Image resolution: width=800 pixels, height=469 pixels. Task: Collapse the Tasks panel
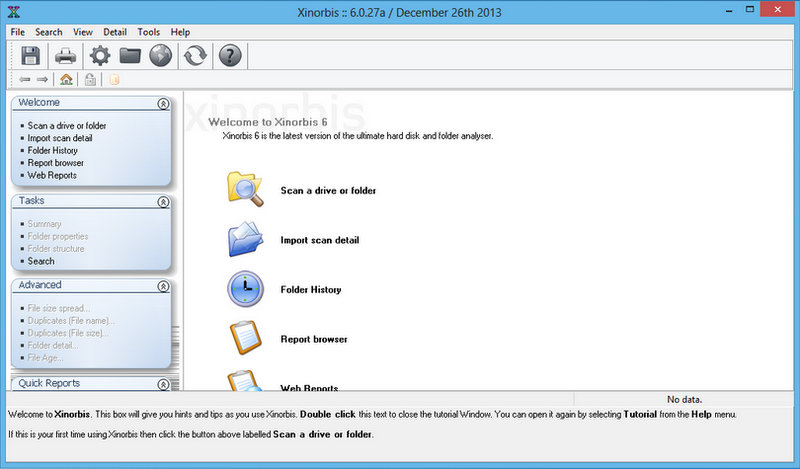click(163, 202)
